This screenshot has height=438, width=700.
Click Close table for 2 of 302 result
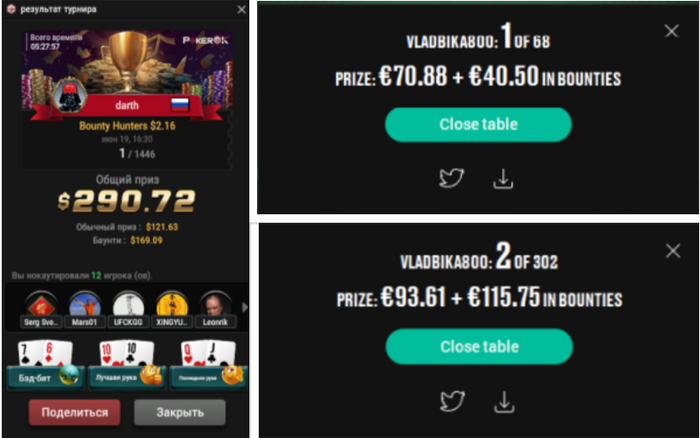479,346
